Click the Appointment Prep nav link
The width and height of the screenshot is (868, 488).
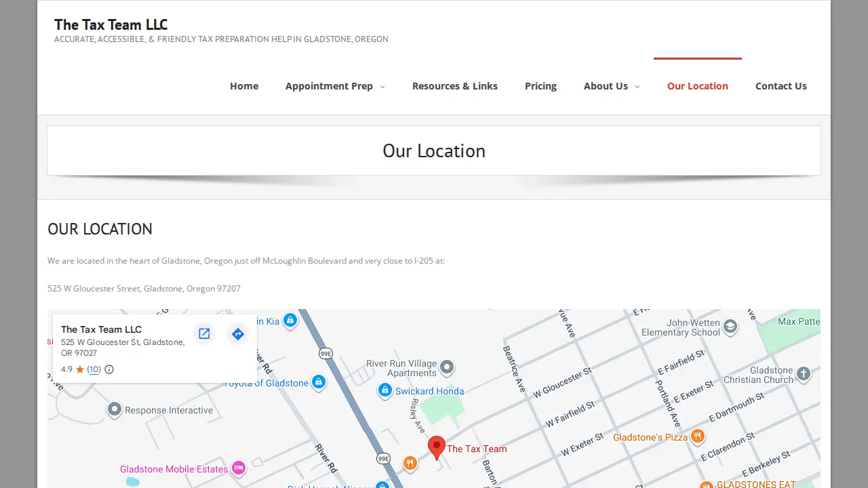click(329, 86)
